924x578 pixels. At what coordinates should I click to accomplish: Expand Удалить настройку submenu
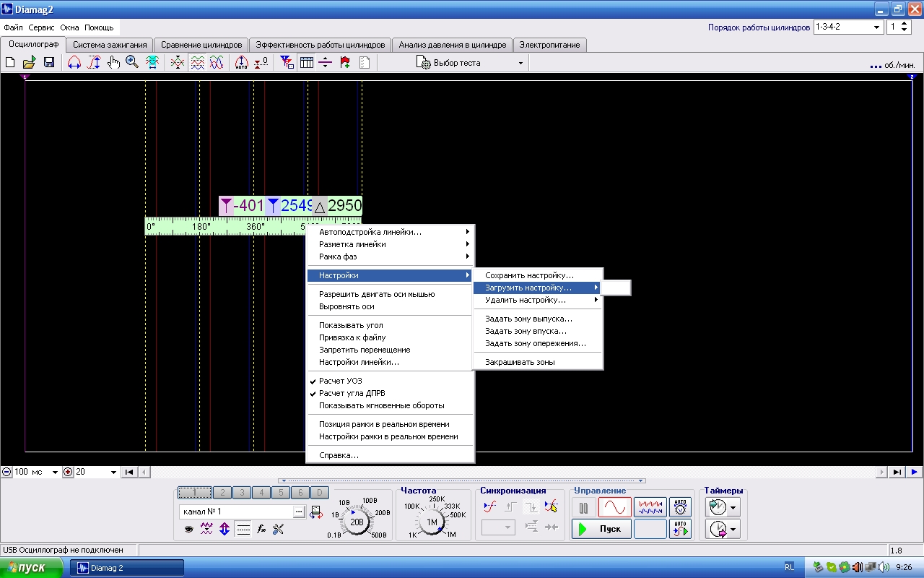(538, 300)
